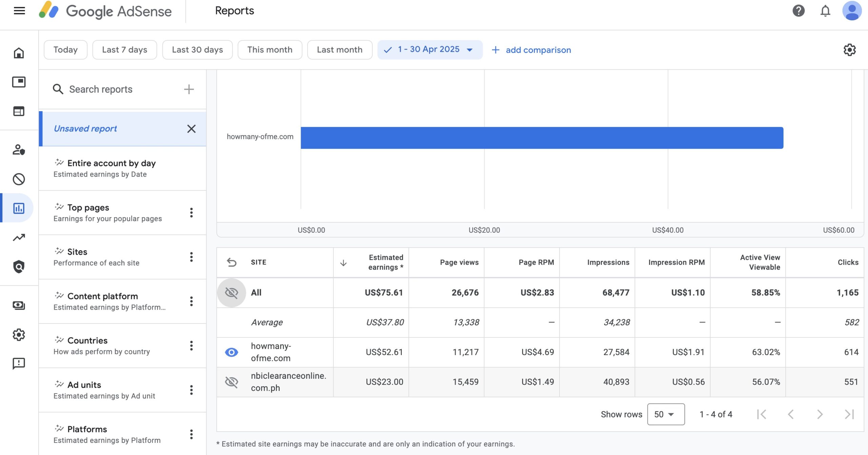Screen dimensions: 868x455
Task: Toggle visibility of the All row
Action: click(232, 293)
